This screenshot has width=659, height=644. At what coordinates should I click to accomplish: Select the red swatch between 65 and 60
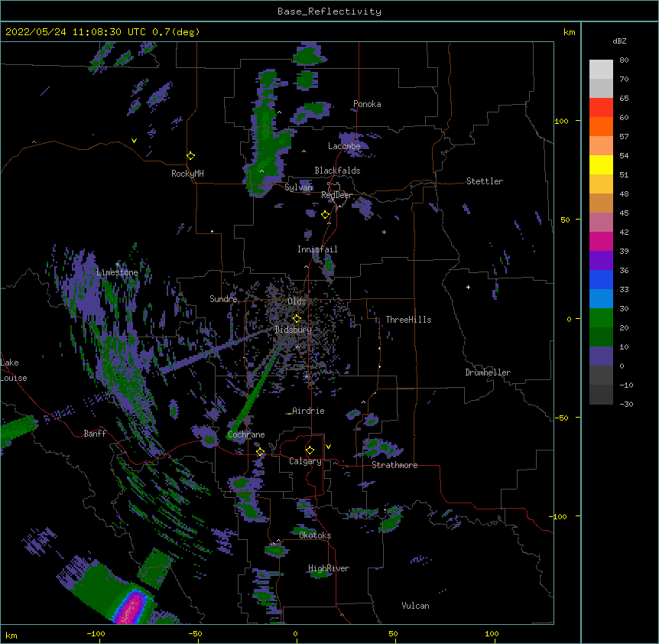tap(601, 108)
